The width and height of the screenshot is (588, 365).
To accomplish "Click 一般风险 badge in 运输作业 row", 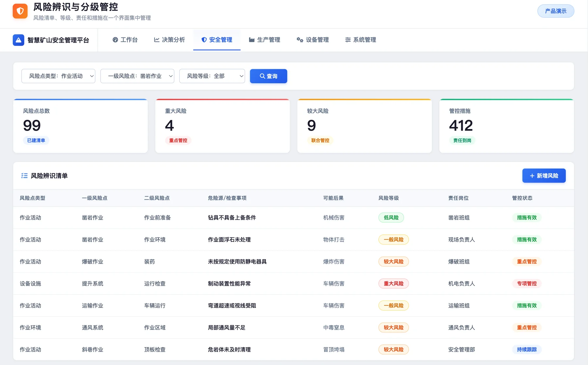I will pyautogui.click(x=394, y=306).
